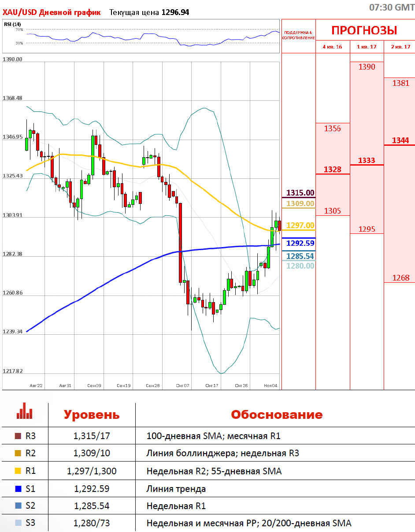415x532 pixels.
Task: Click the red bar chart icon in table header
Action: tap(24, 413)
